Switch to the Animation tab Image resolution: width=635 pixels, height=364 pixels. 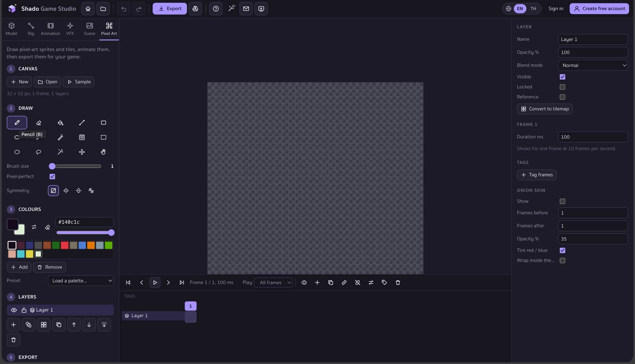[x=51, y=29]
